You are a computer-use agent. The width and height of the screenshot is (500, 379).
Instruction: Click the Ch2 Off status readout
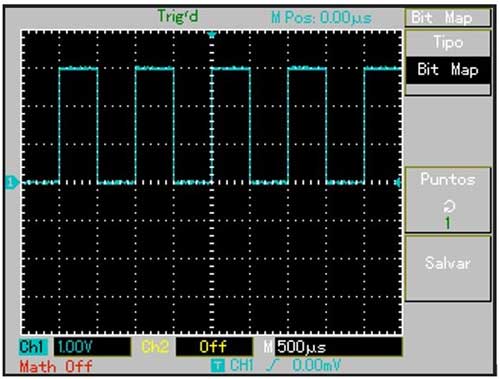[214, 347]
